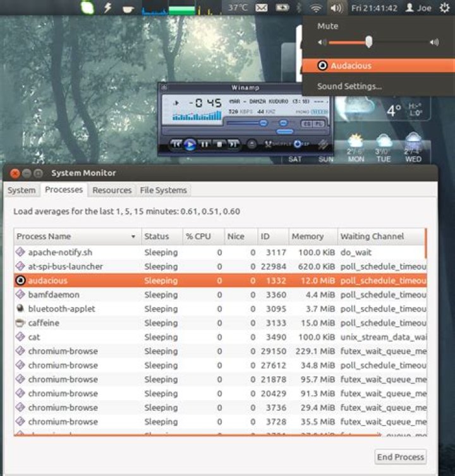Image resolution: width=455 pixels, height=476 pixels.
Task: Select chromium-browse process with ID 21878
Action: (219, 379)
